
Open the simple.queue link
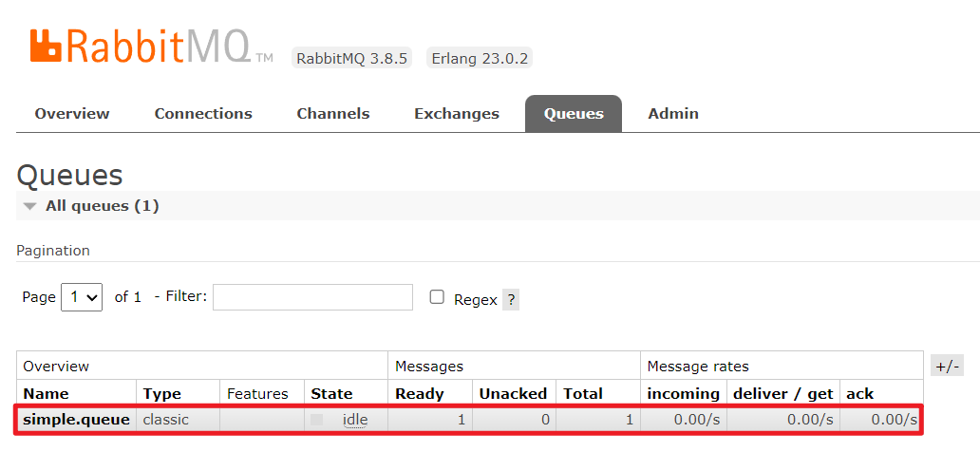tap(76, 420)
